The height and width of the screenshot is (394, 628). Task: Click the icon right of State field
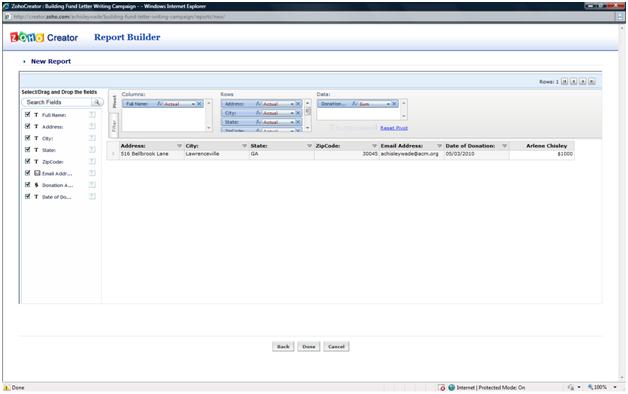[92, 150]
